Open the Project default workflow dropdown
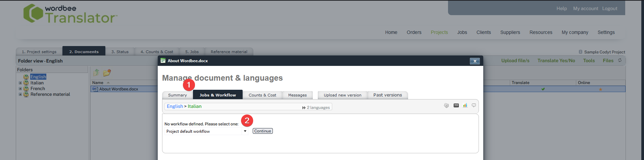Image resolution: width=644 pixels, height=160 pixels. click(245, 131)
